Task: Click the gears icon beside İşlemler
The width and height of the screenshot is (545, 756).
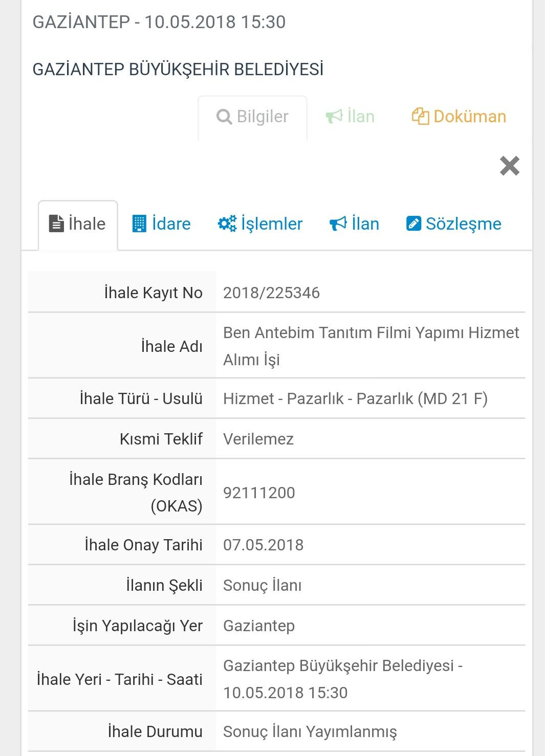Action: coord(227,224)
